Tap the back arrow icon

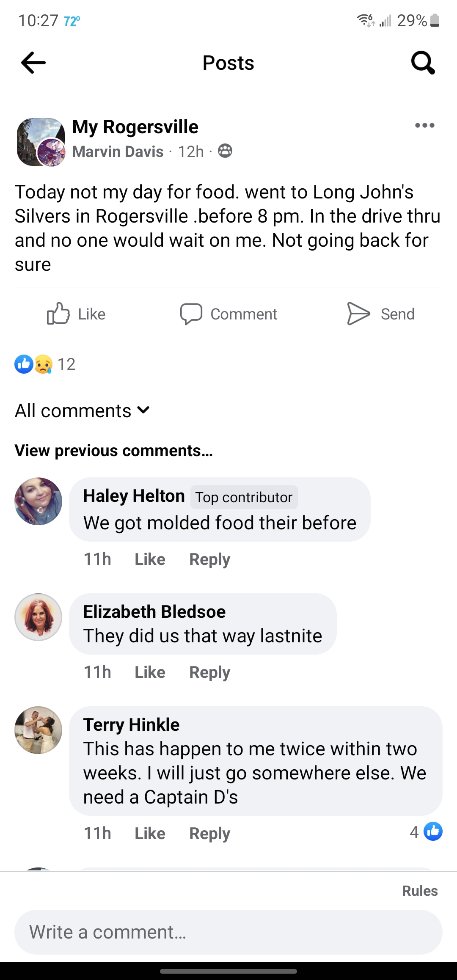(33, 63)
